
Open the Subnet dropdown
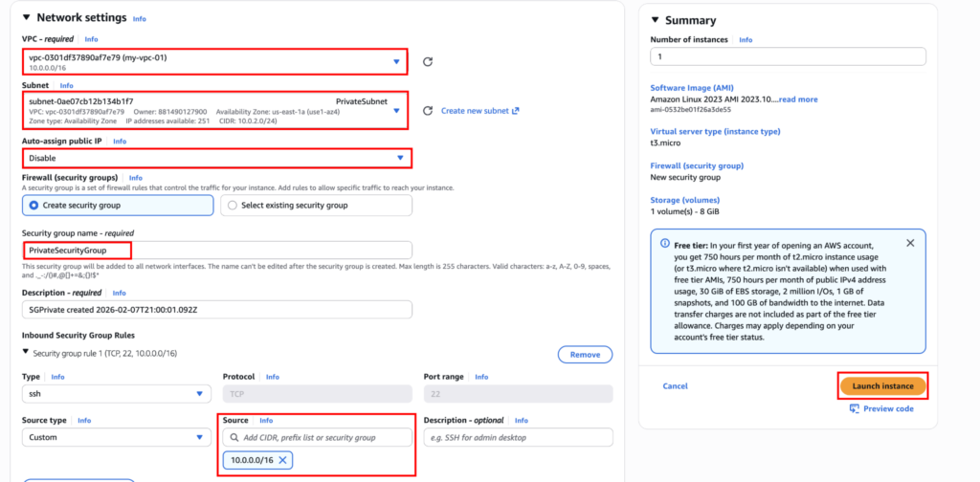tap(396, 111)
